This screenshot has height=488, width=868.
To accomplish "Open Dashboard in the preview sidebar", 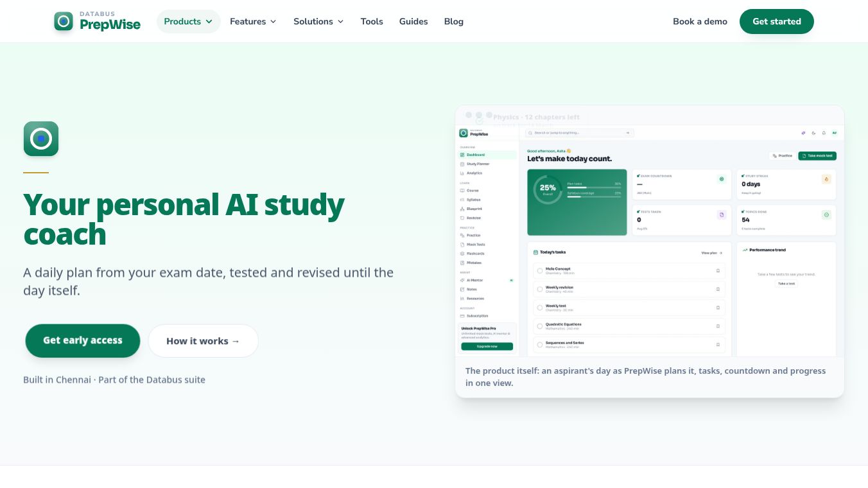I will [x=487, y=155].
